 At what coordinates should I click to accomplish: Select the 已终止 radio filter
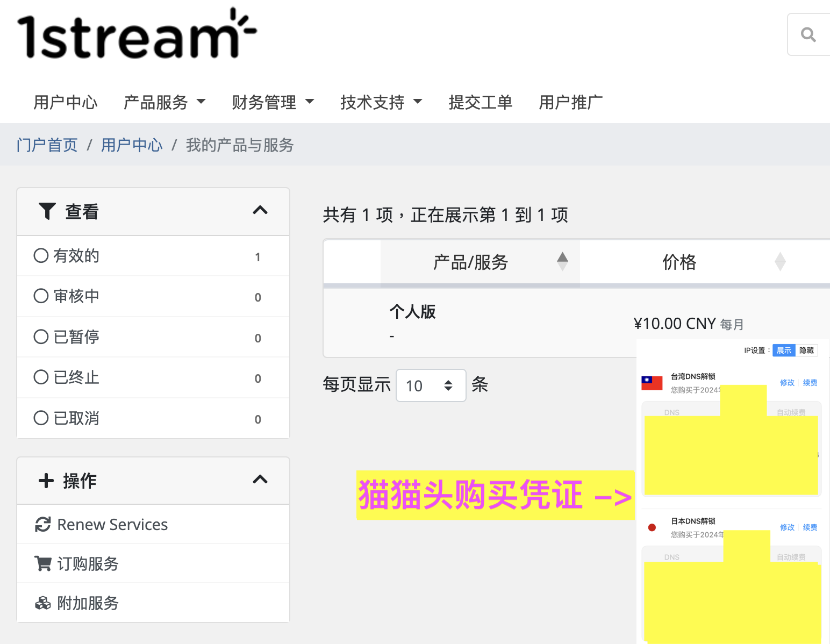point(41,377)
